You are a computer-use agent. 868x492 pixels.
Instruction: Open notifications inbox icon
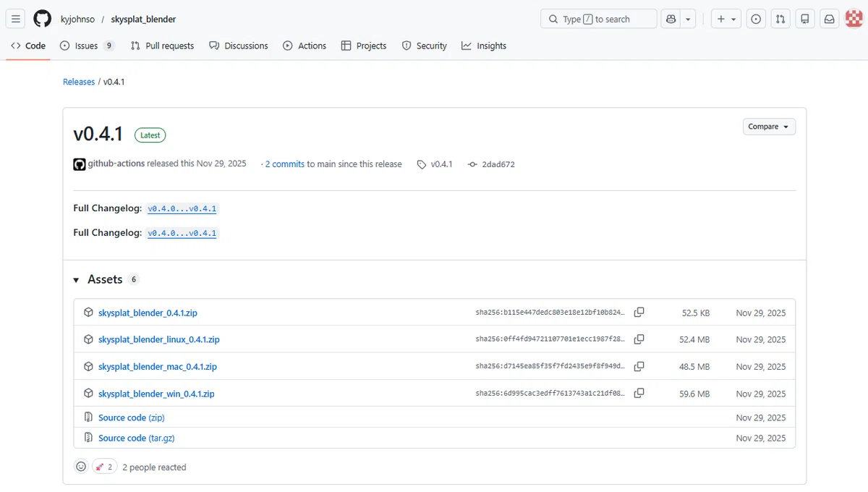(x=830, y=19)
